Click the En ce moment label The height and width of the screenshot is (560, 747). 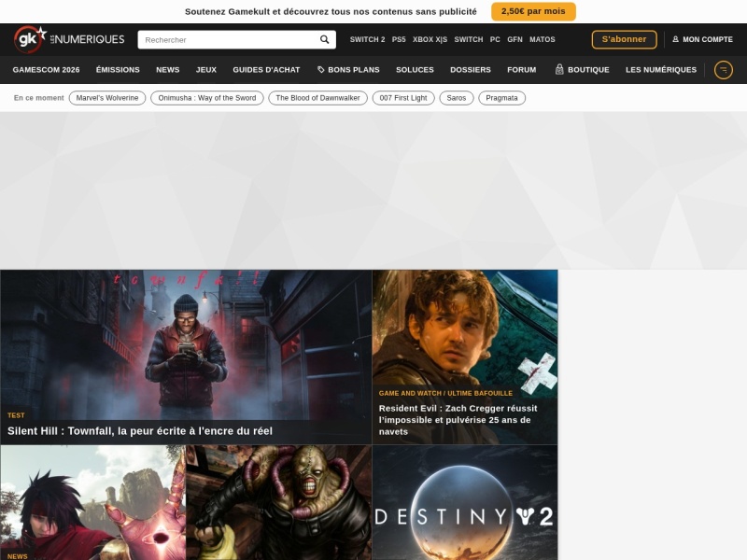[x=38, y=98]
